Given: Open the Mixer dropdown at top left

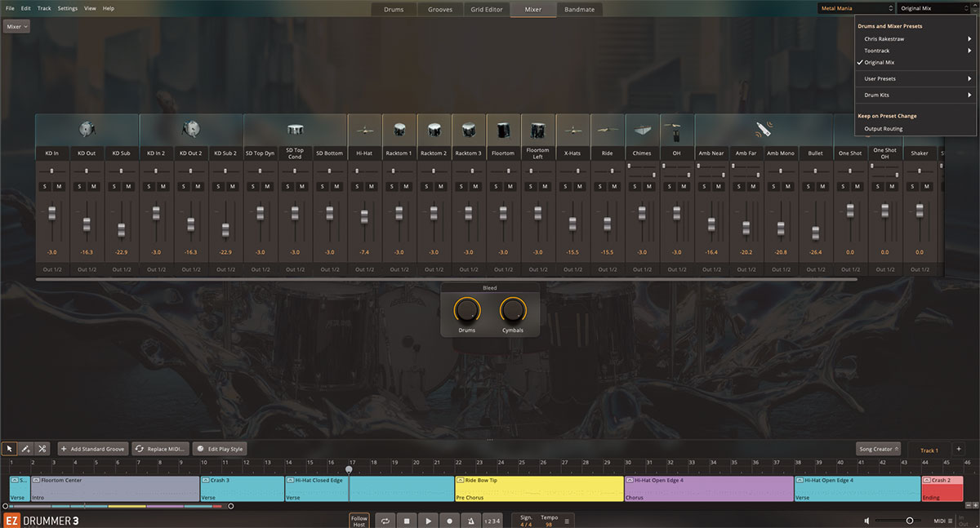Looking at the screenshot, I should pos(16,26).
